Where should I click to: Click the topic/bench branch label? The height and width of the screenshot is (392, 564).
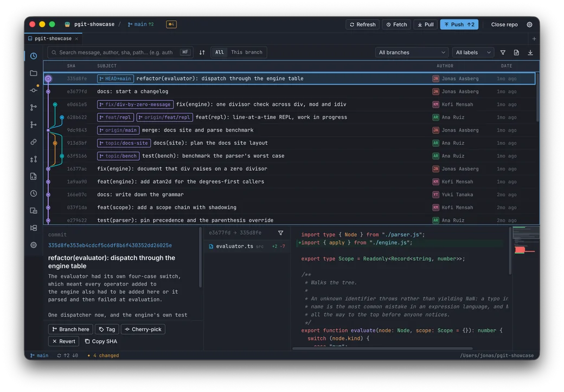pyautogui.click(x=118, y=156)
